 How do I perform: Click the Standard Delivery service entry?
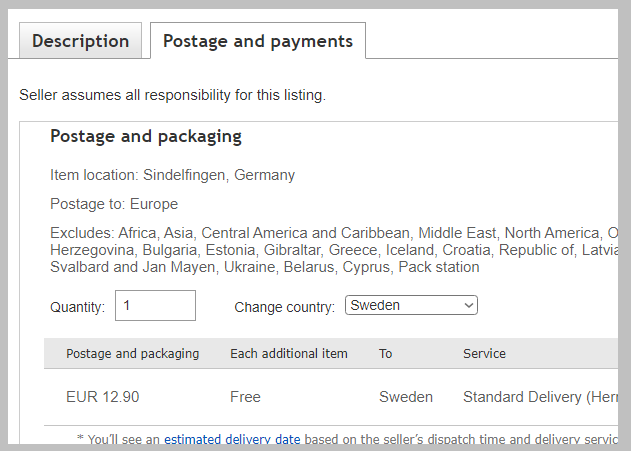pos(535,397)
